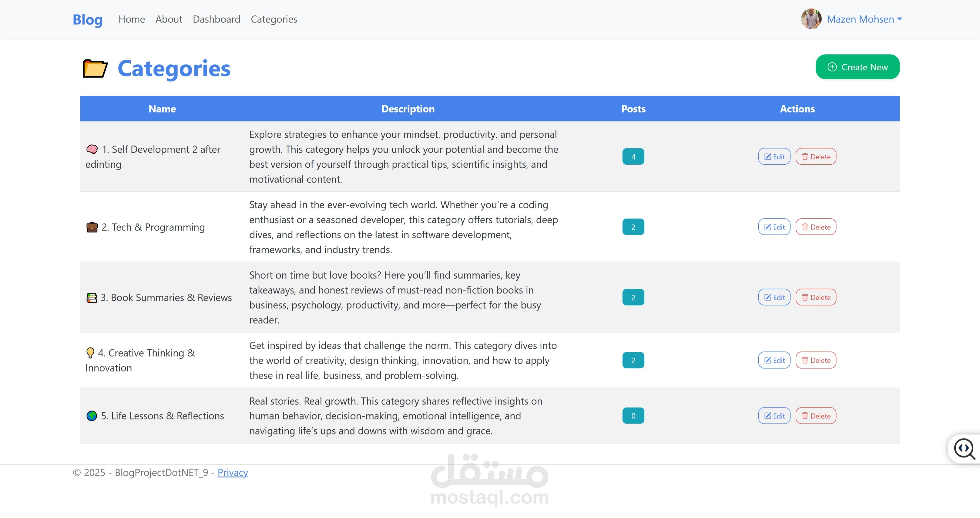Click the posts badge for Book Summaries
980x518 pixels.
pos(633,297)
